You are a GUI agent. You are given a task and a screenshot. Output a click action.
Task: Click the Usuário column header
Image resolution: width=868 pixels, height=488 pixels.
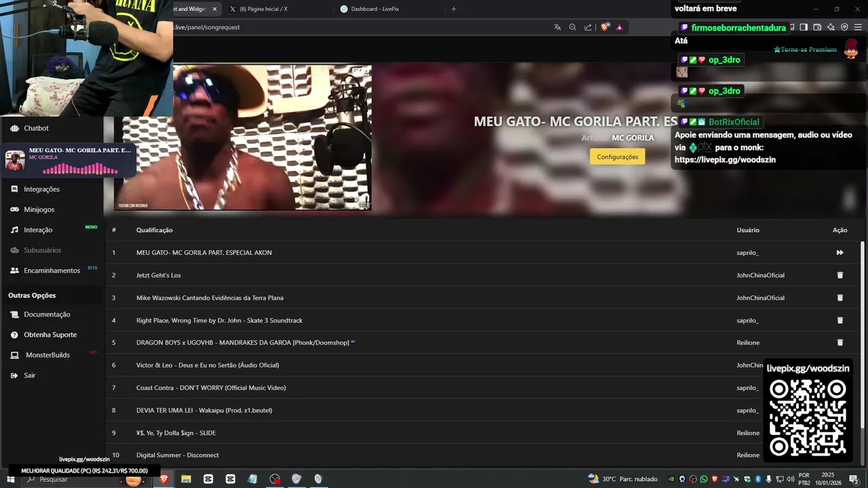(748, 230)
